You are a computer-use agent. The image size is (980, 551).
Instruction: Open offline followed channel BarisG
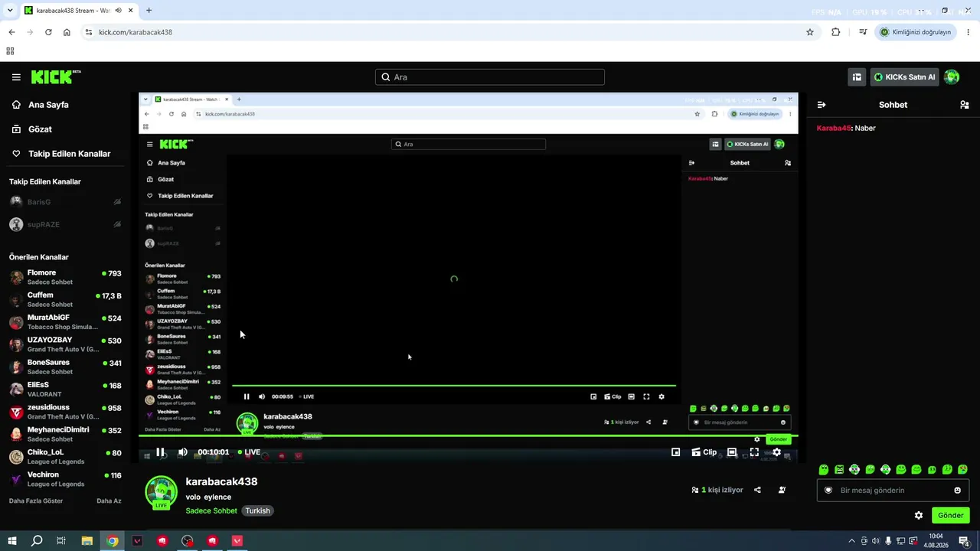tap(65, 202)
